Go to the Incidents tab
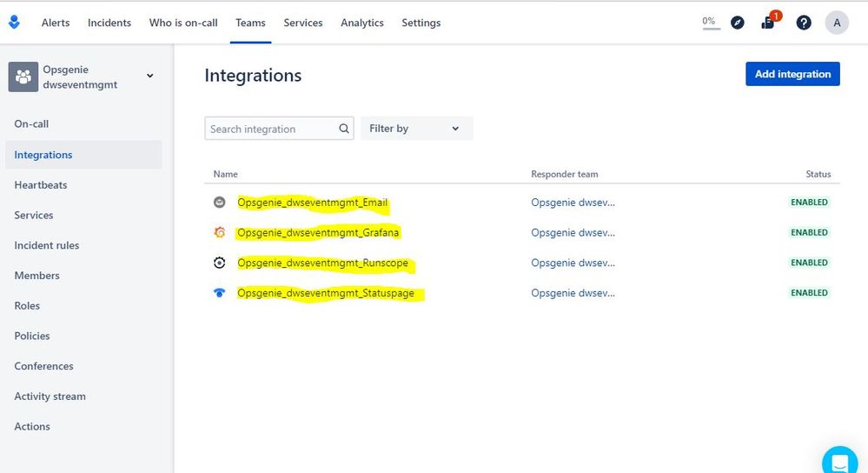This screenshot has height=473, width=868. pyautogui.click(x=109, y=23)
